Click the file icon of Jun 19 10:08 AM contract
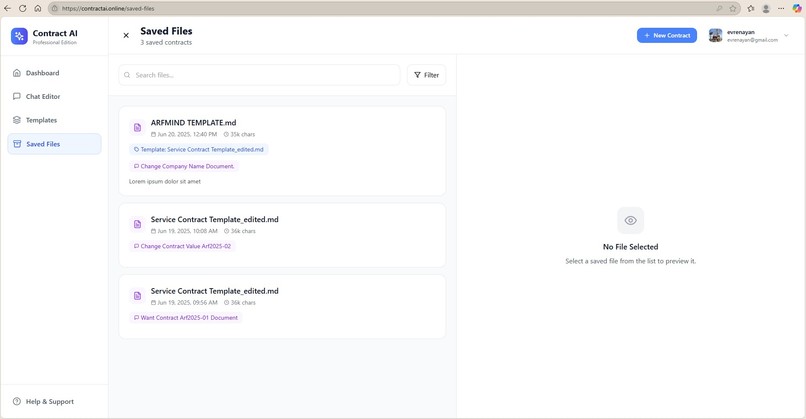Viewport: 806px width, 419px height. coord(137,224)
